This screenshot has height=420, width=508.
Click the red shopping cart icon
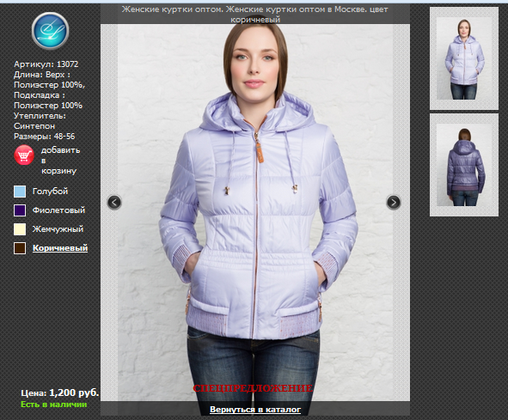pos(24,155)
